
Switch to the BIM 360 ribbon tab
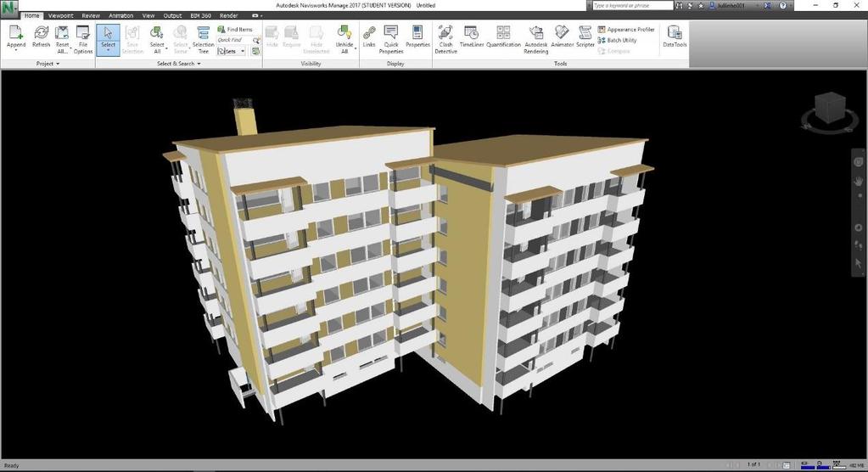point(200,15)
